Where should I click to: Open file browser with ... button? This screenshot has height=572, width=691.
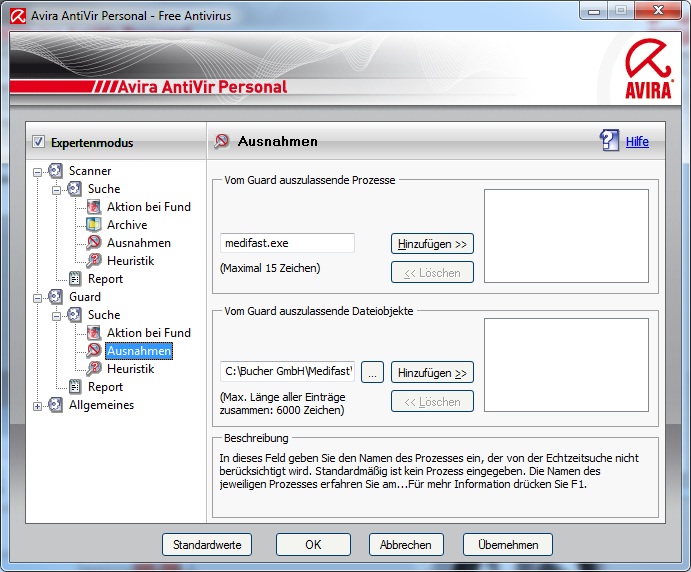point(372,373)
